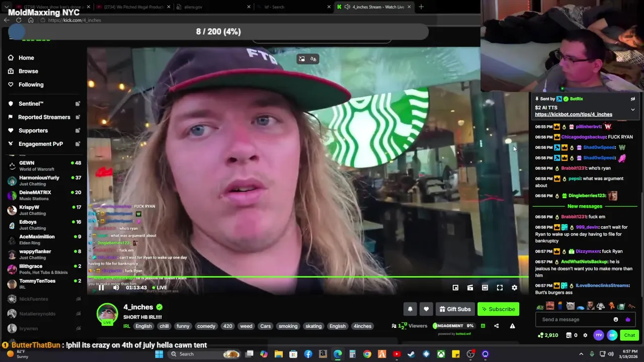Viewport: 644px width, 362px height.
Task: Open chat settings gear icon
Action: tap(585, 335)
